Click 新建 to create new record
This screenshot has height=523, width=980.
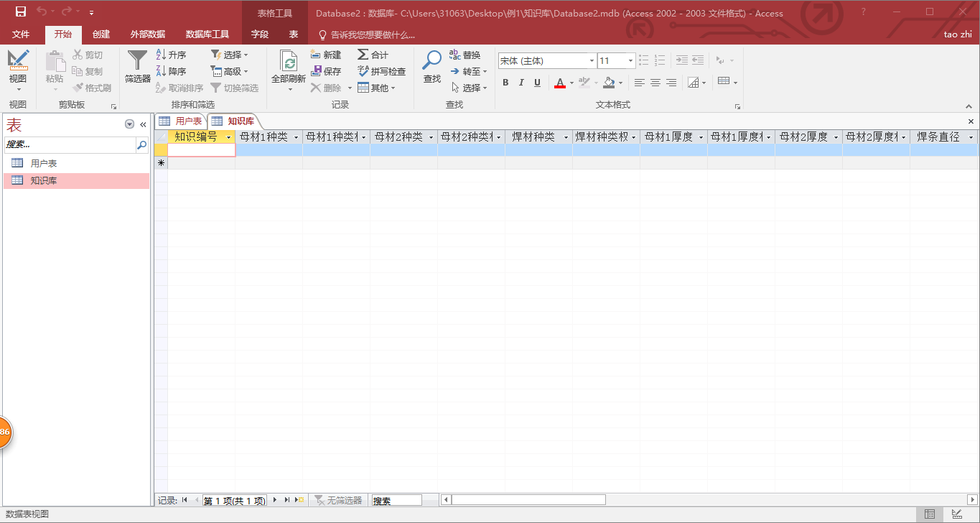pyautogui.click(x=326, y=55)
